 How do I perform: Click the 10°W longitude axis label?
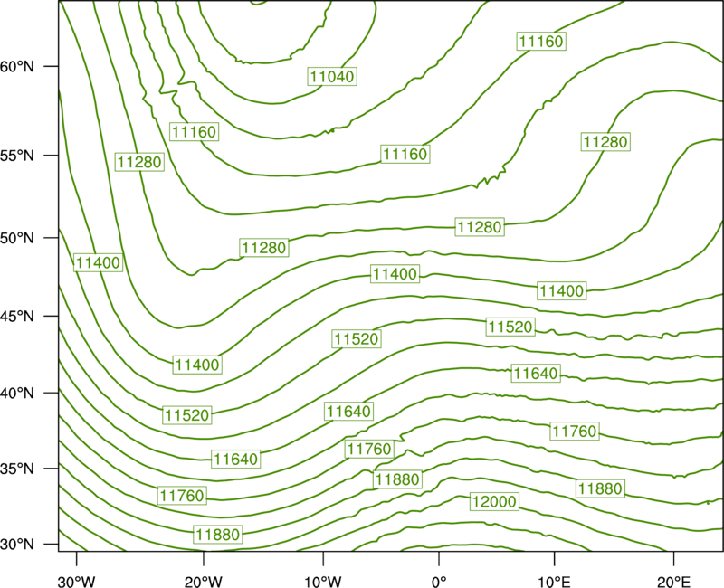[x=323, y=581]
